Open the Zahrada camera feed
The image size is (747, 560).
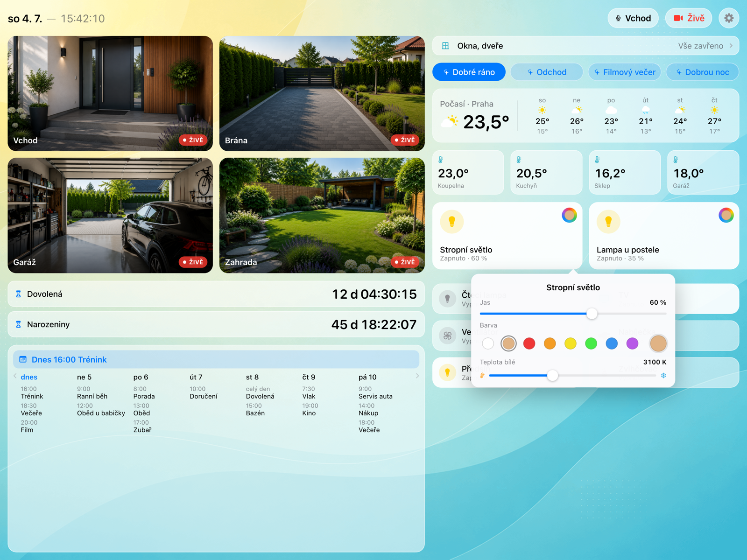click(322, 215)
